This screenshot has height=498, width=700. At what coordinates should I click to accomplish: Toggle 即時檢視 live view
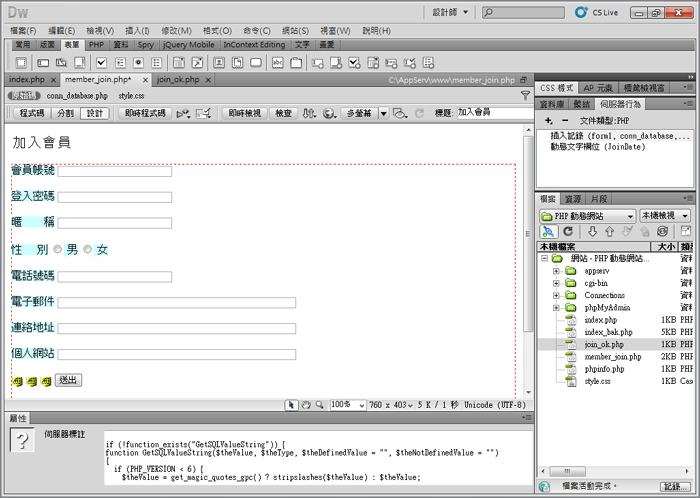tap(245, 113)
